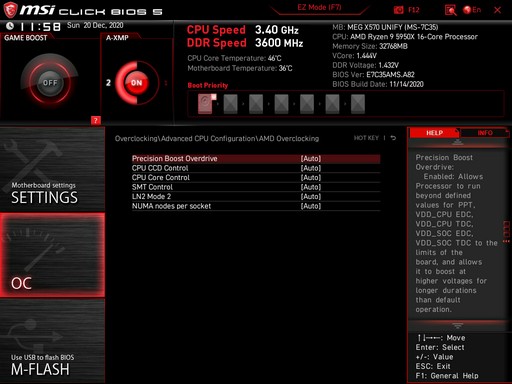Click the DDR Voltage 1.432V reading
Viewport: 512px width, 384px height.
click(365, 65)
